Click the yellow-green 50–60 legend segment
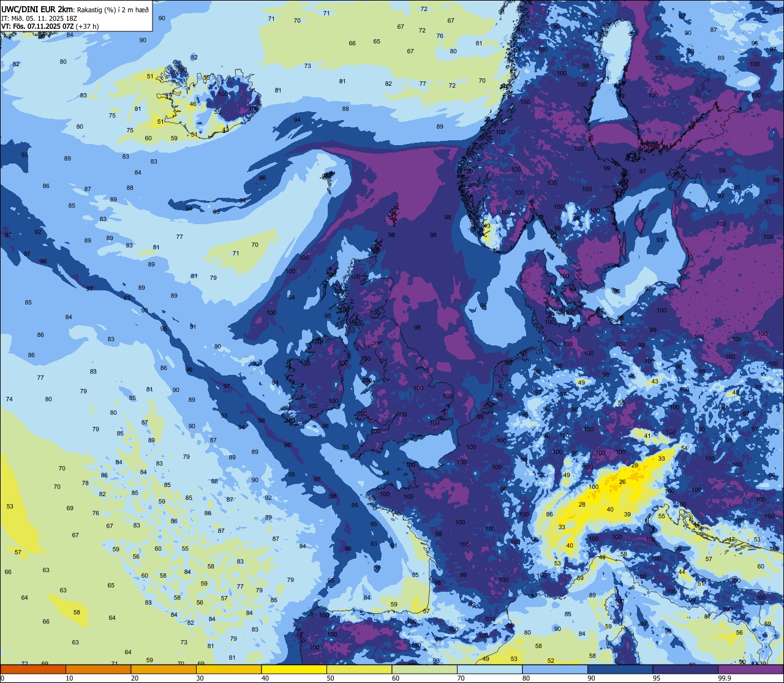The image size is (784, 683). pos(359,670)
